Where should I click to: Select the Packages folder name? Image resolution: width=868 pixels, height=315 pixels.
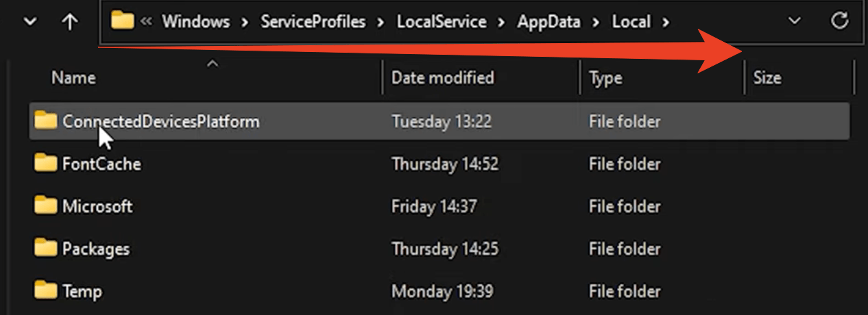point(96,249)
